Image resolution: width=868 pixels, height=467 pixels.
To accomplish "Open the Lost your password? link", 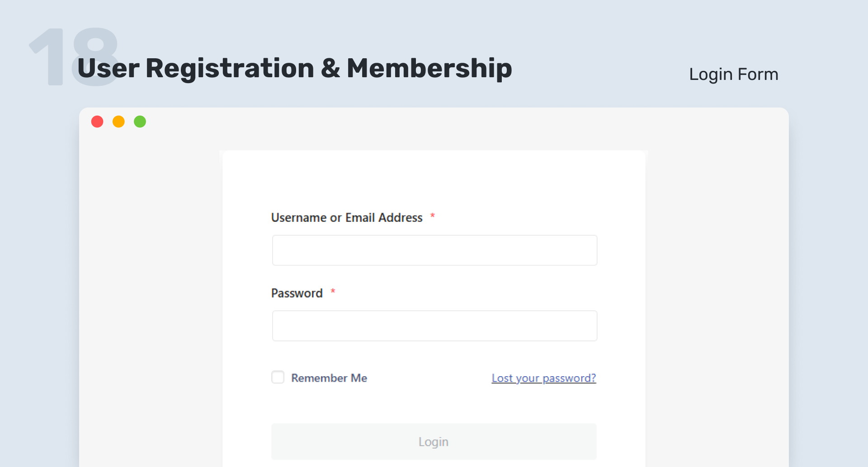I will tap(544, 378).
